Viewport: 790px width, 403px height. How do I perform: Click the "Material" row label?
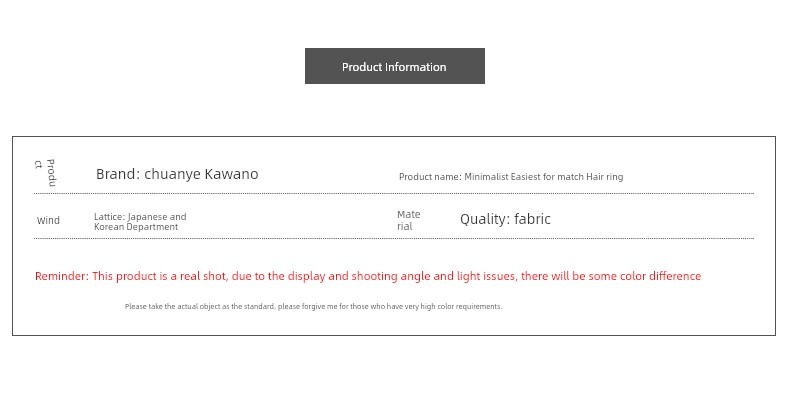tap(408, 221)
